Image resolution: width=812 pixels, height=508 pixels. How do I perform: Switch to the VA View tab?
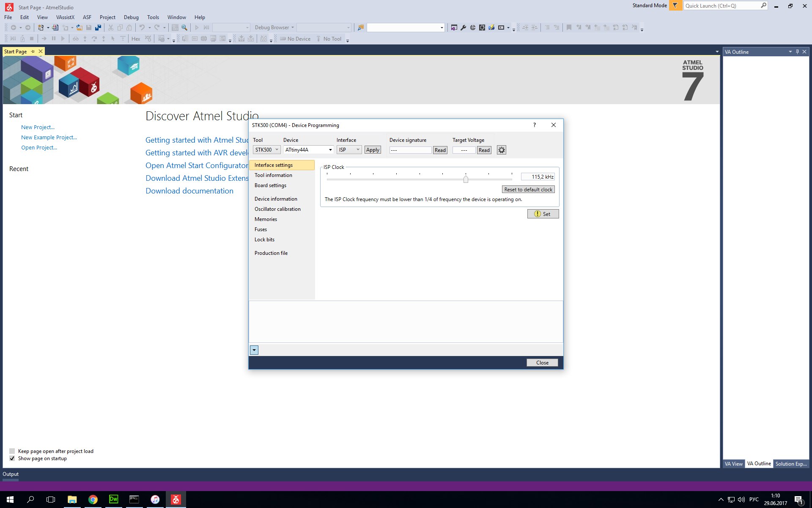(733, 464)
